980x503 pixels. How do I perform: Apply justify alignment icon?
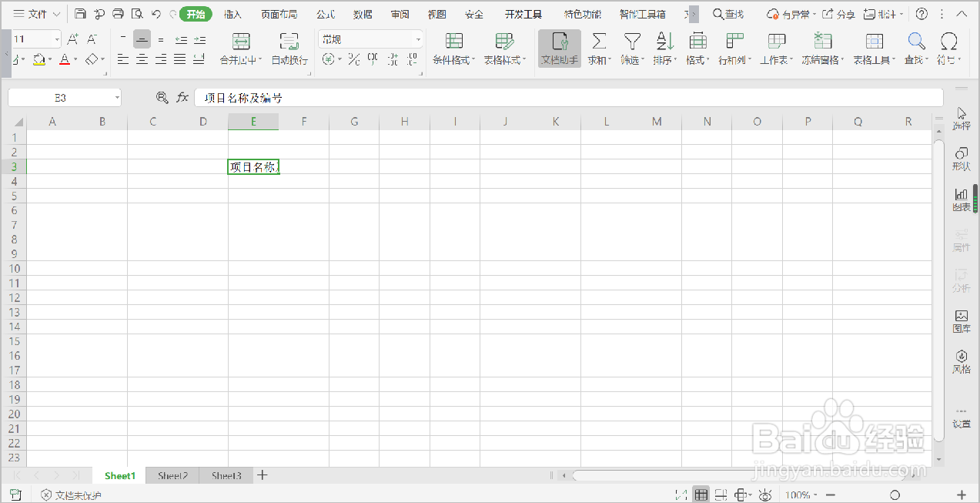[x=180, y=59]
